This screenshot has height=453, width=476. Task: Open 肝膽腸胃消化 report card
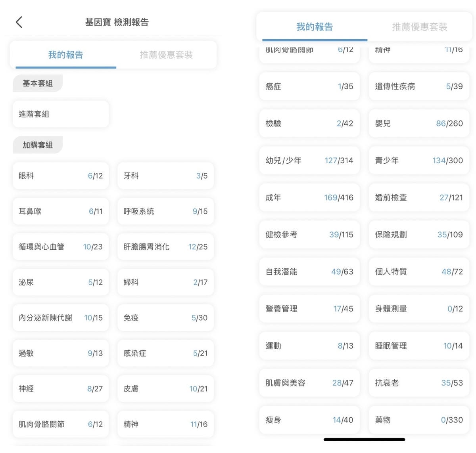point(165,247)
